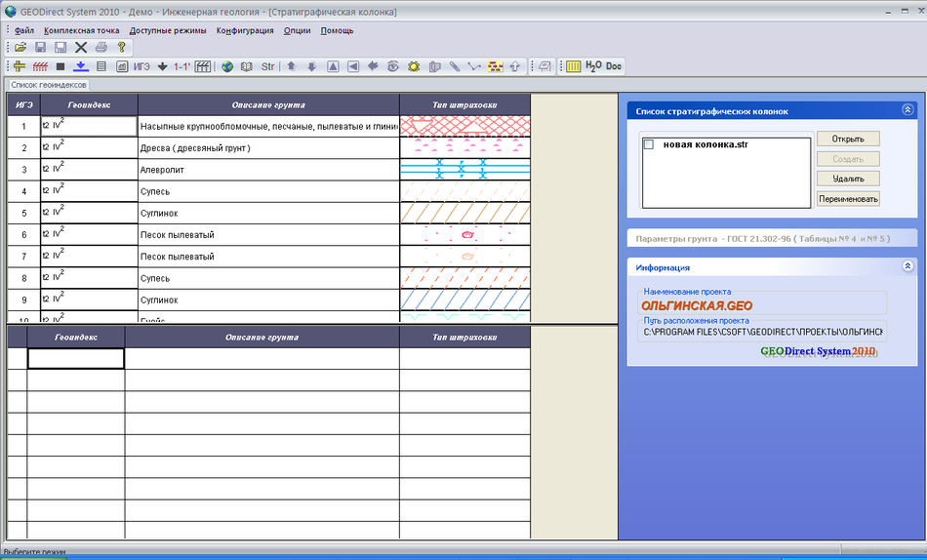This screenshot has height=560, width=927.
Task: Click the Doc toolbar button
Action: [x=614, y=66]
